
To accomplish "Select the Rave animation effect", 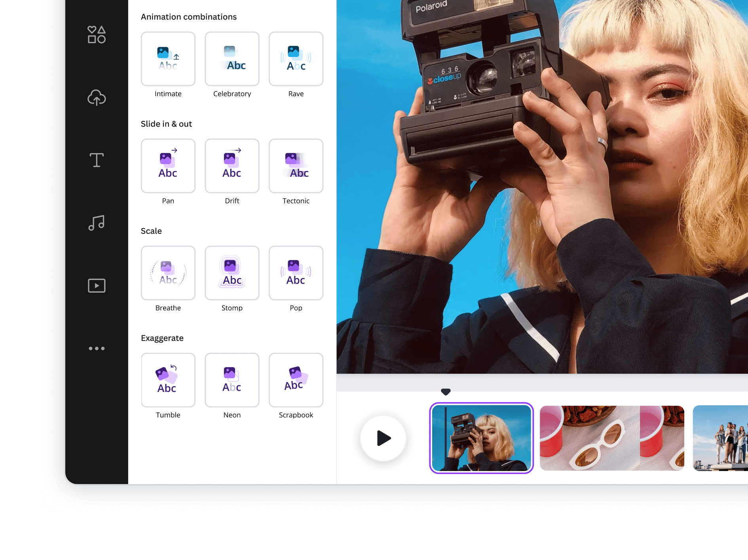I will click(296, 59).
